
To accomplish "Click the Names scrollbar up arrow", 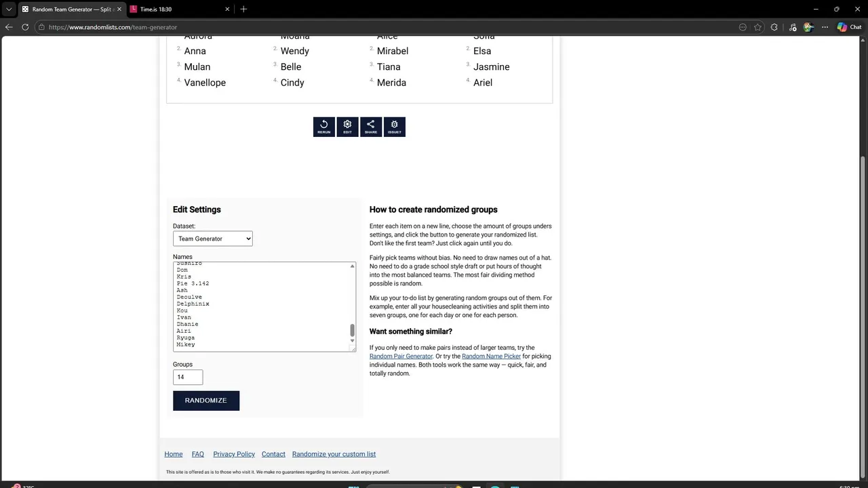I will 352,266.
